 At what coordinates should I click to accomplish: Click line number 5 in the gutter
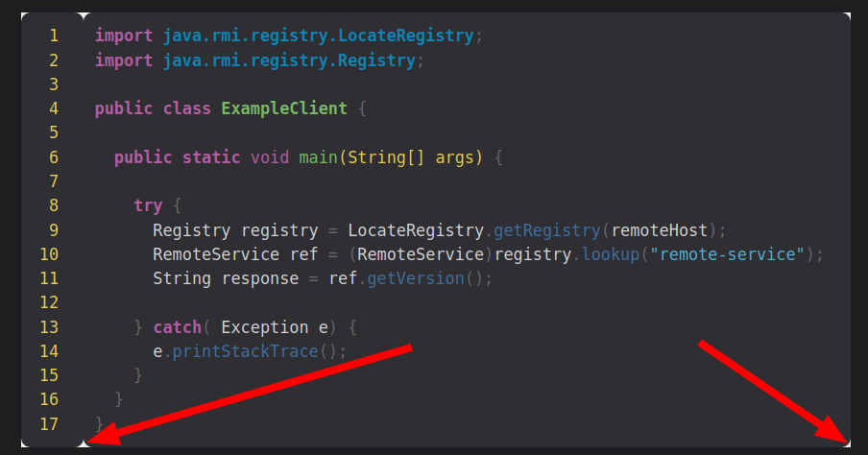point(54,132)
